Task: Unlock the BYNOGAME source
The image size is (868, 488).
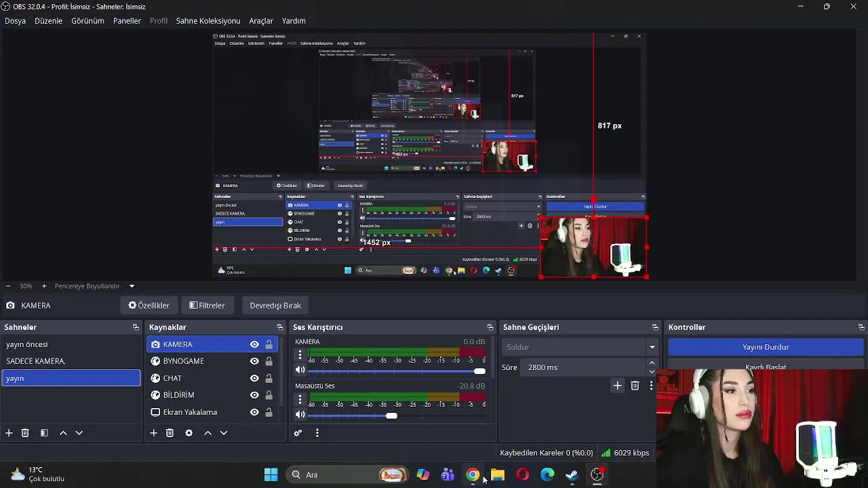Action: pyautogui.click(x=269, y=361)
